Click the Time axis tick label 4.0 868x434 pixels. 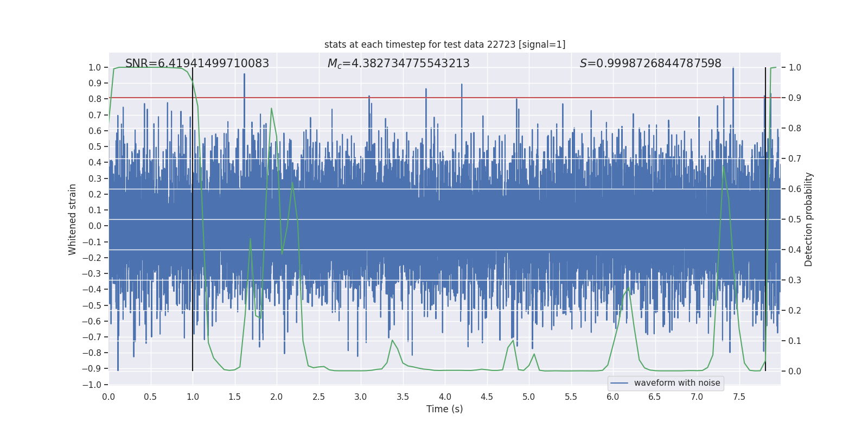click(445, 397)
